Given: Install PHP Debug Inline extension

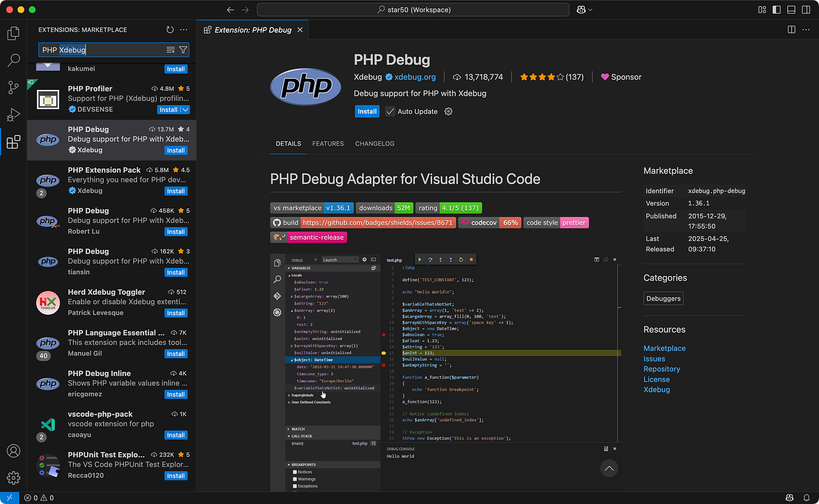Looking at the screenshot, I should tap(175, 395).
